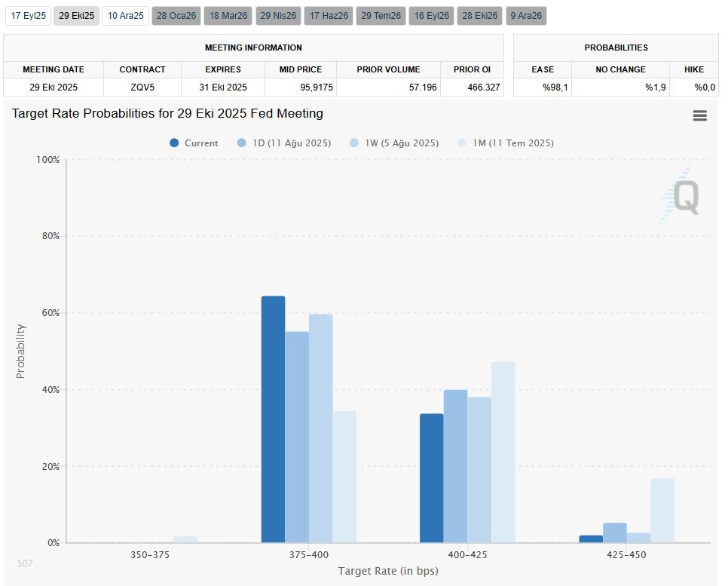Select the 17 Haz26 meeting tab

click(x=329, y=15)
